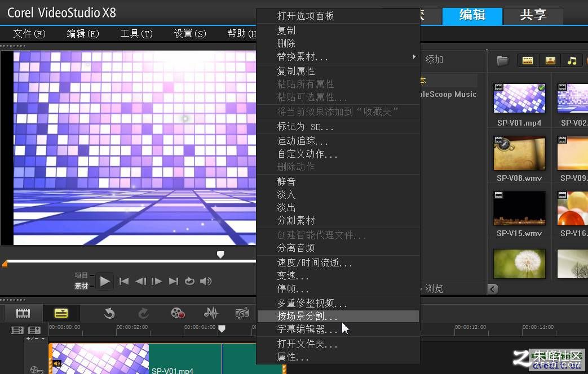Click the preview scrubber handle
This screenshot has height=374, width=588.
pyautogui.click(x=220, y=255)
